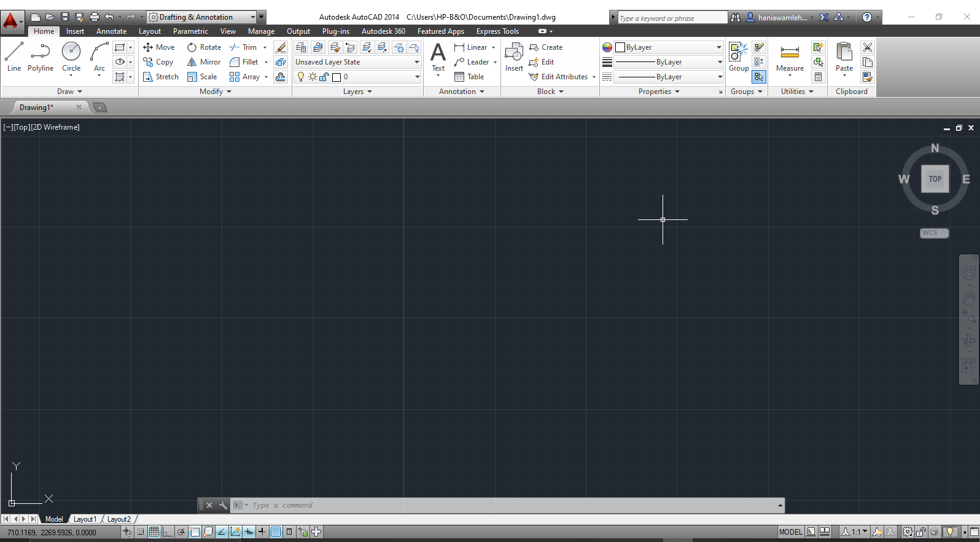Start the Stretch command
Viewport: 980px width, 542px height.
coord(161,77)
